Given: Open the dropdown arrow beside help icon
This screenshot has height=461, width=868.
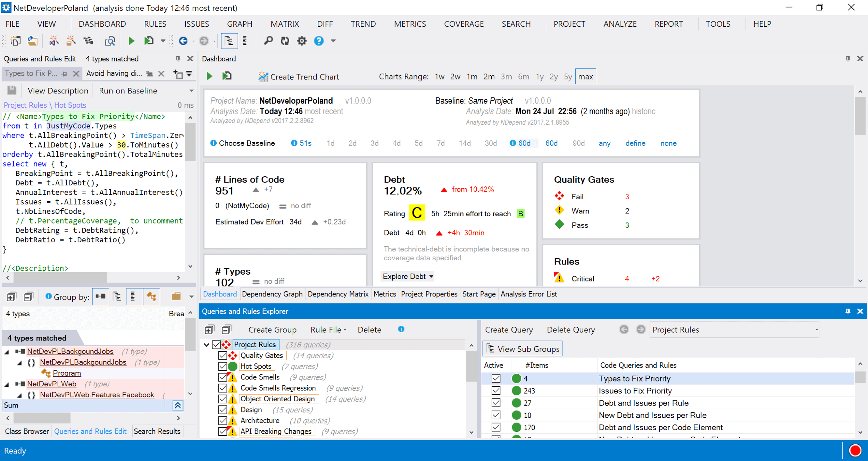Looking at the screenshot, I should (333, 41).
